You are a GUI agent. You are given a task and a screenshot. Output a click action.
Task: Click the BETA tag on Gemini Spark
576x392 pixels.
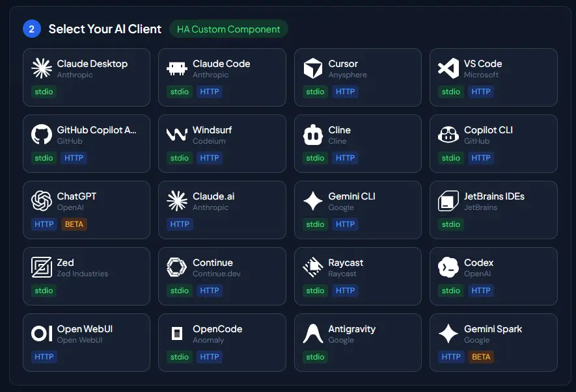tap(481, 357)
